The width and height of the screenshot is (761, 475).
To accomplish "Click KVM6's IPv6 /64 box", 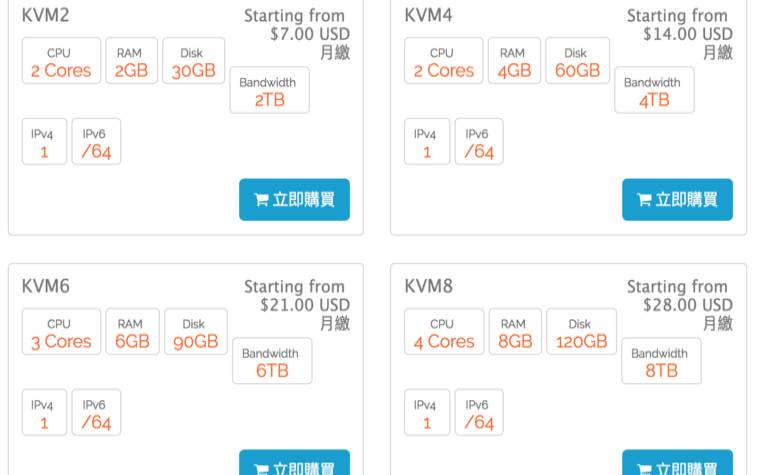I will click(96, 412).
